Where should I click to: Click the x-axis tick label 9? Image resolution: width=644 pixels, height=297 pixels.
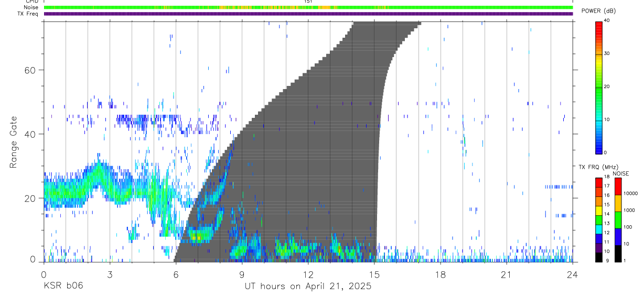(242, 274)
